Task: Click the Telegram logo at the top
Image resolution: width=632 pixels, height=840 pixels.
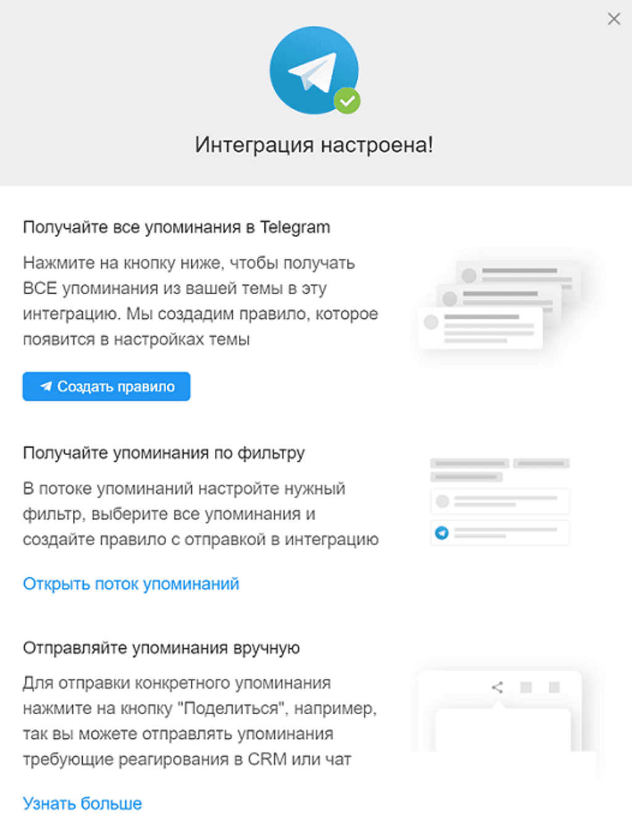Action: point(314,70)
